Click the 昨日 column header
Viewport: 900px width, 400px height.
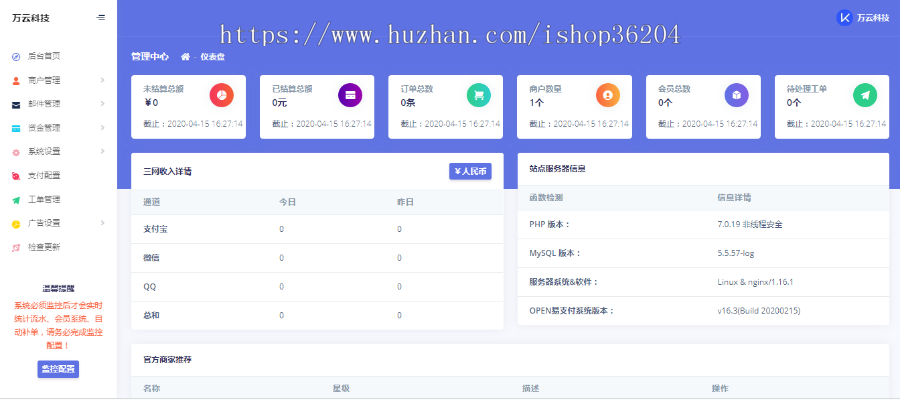405,202
